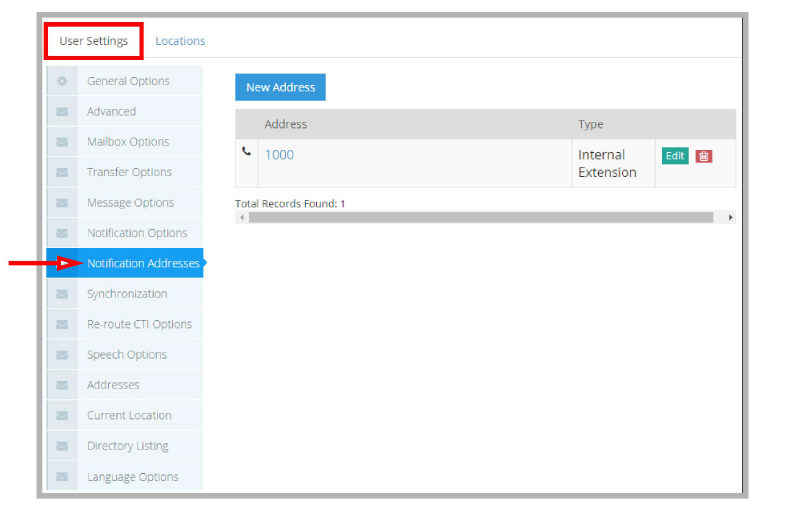
Task: Open Synchronization settings
Action: (125, 294)
